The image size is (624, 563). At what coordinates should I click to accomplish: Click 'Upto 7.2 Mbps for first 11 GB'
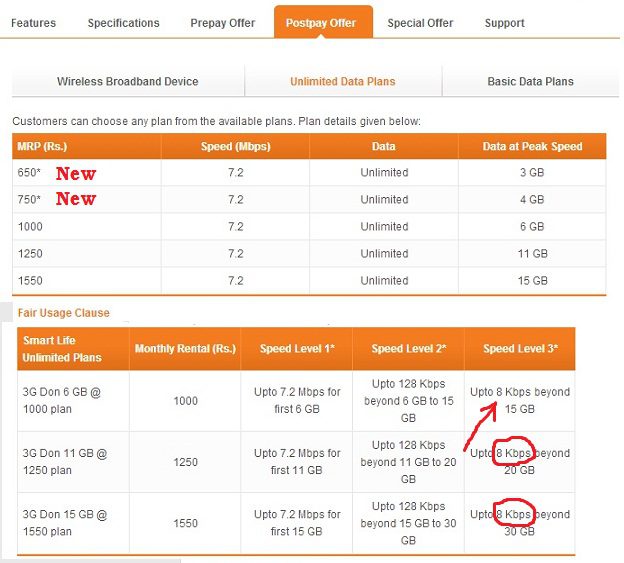click(297, 462)
